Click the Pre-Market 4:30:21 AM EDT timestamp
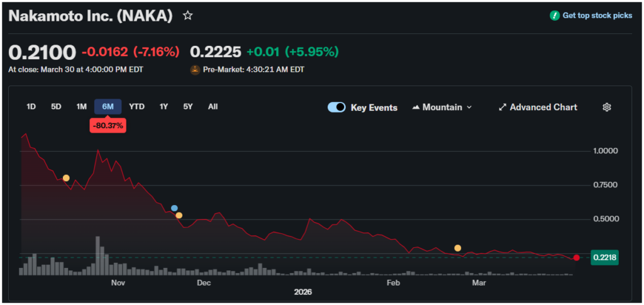The width and height of the screenshot is (644, 305). point(253,70)
